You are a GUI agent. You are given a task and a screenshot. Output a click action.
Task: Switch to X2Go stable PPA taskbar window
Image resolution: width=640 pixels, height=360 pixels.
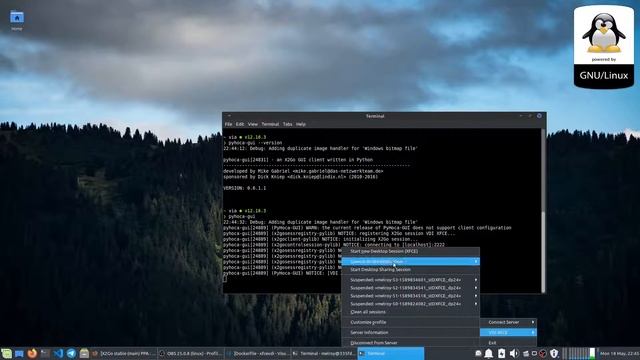point(124,353)
